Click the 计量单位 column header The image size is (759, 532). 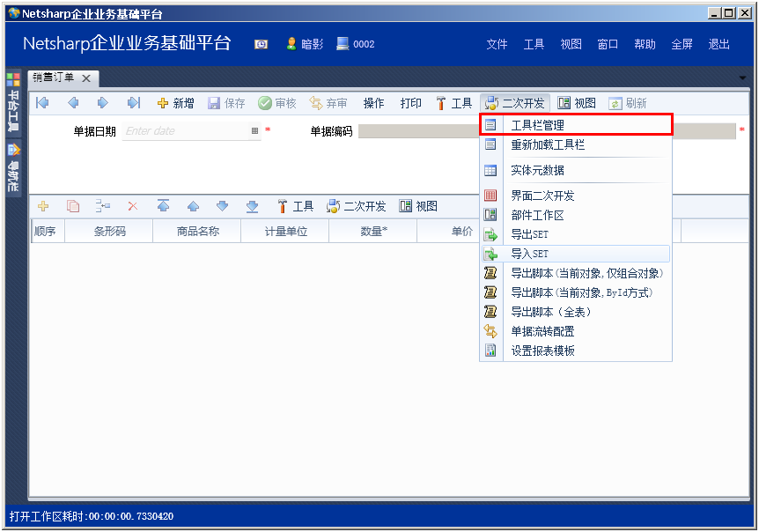point(285,231)
